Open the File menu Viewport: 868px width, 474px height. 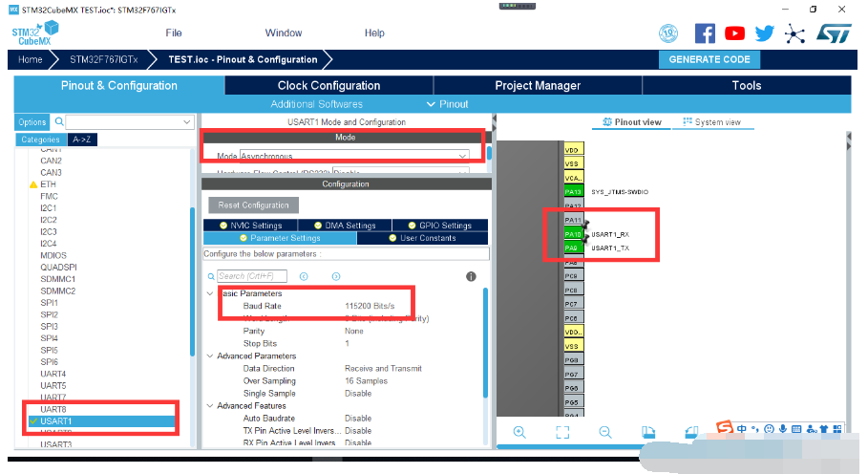point(174,33)
